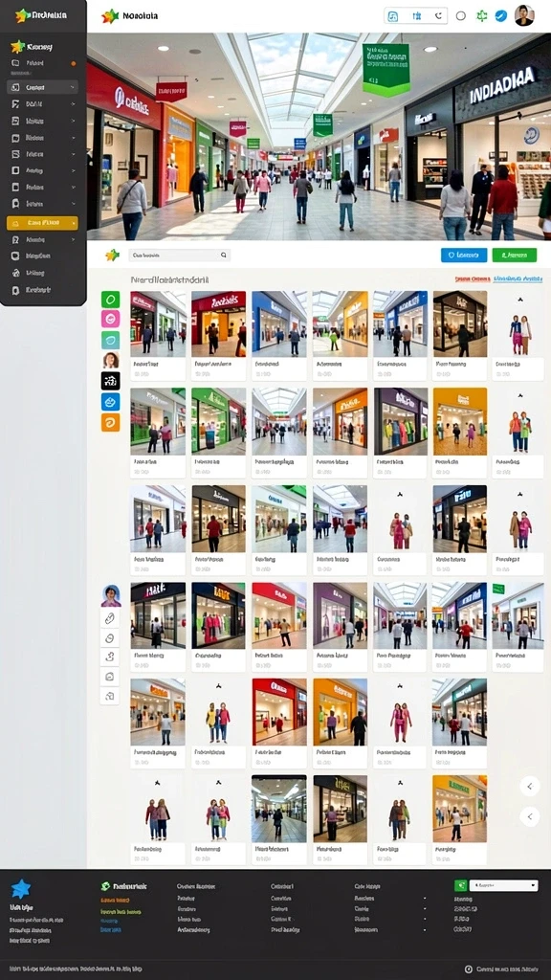The image size is (551, 980).
Task: Open the blue storefront thumbnail in the first grid row
Action: 279,323
